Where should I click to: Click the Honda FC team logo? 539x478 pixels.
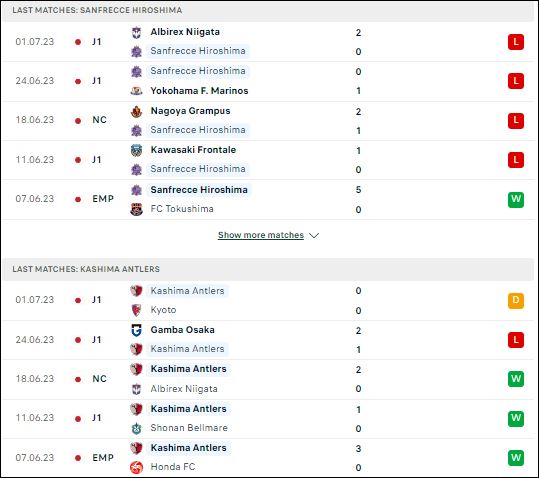[136, 467]
